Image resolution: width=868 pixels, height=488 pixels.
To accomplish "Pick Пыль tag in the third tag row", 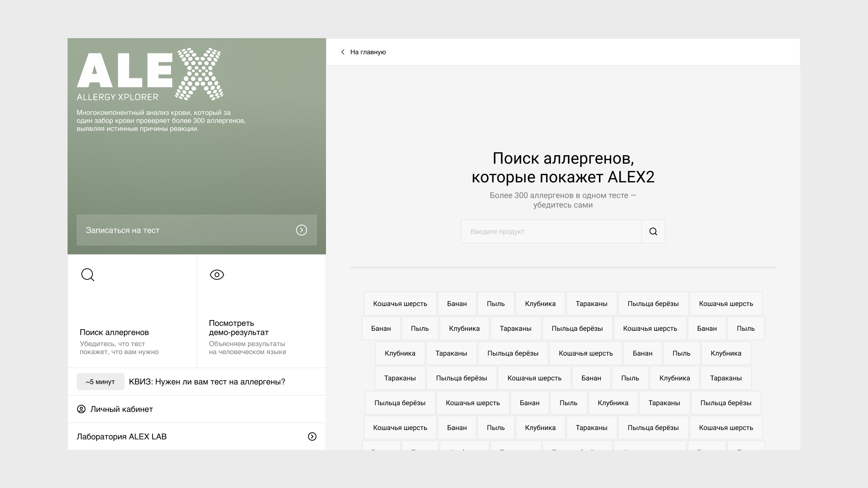I will (x=681, y=353).
